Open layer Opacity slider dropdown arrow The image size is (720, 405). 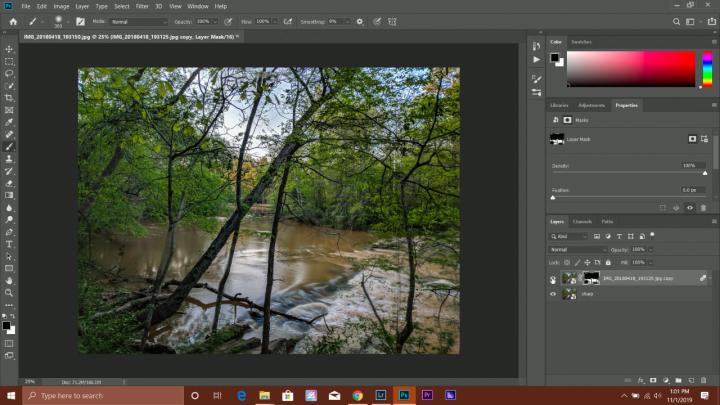point(650,250)
